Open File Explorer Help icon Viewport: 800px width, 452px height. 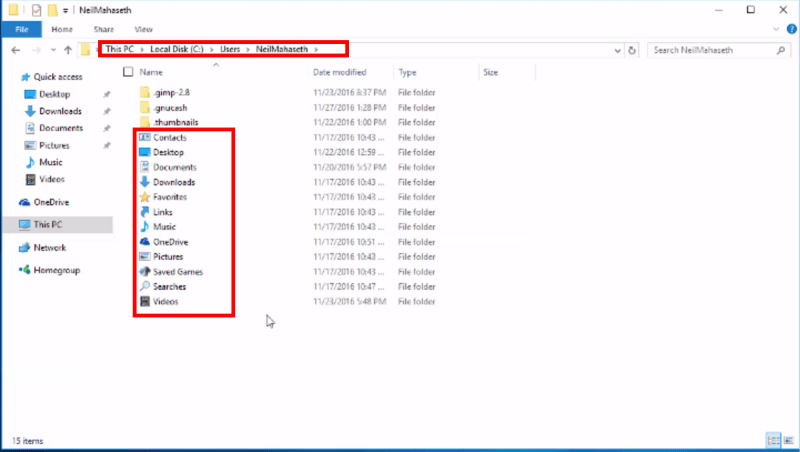[791, 29]
